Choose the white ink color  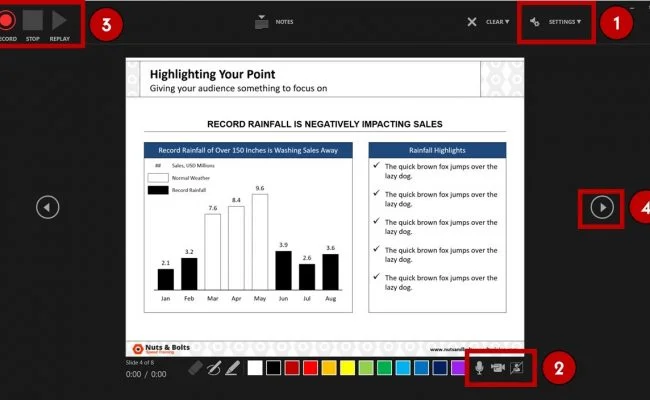[x=255, y=368]
